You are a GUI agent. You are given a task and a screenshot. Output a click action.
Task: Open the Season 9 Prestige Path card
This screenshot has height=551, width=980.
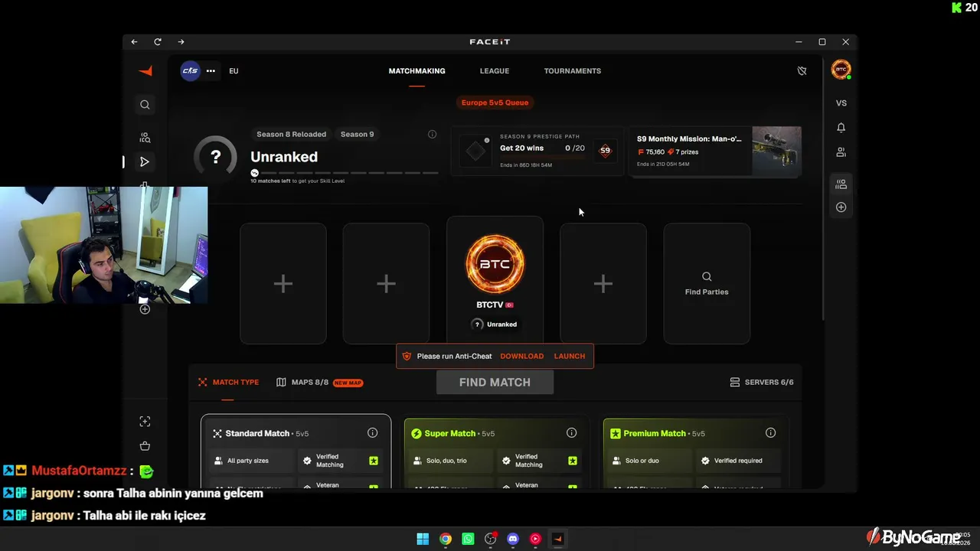(537, 152)
